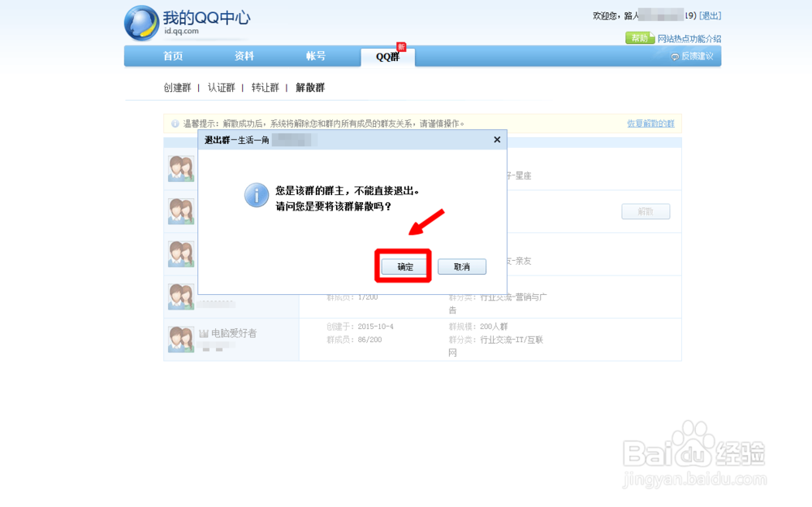Click the blue info icon in the dialog
The image size is (812, 507).
click(x=257, y=195)
